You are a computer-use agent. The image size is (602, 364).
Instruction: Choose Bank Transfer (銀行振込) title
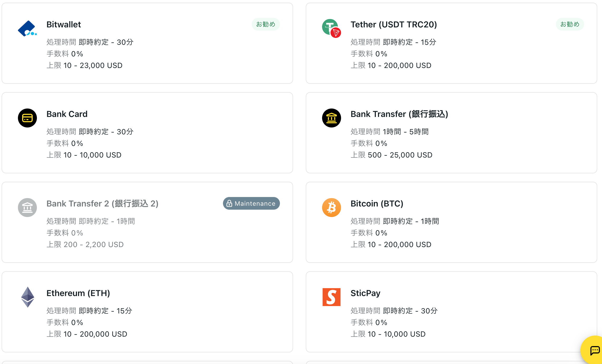click(x=399, y=114)
